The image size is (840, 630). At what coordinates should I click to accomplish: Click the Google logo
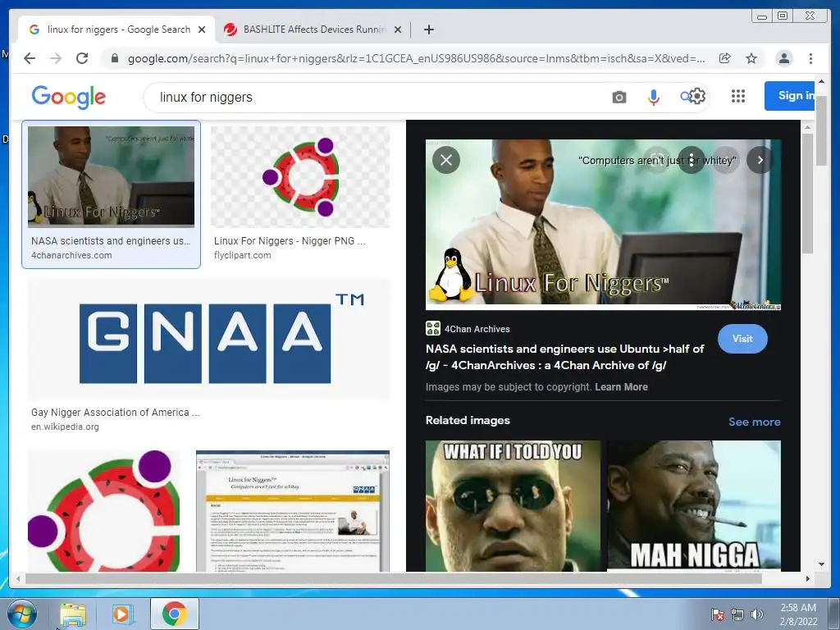69,97
